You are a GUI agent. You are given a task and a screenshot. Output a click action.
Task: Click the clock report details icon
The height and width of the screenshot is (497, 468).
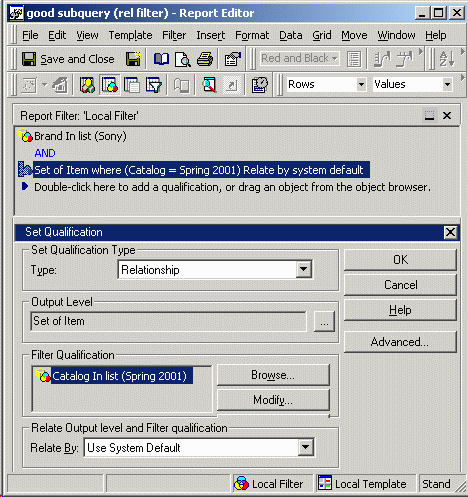click(260, 85)
